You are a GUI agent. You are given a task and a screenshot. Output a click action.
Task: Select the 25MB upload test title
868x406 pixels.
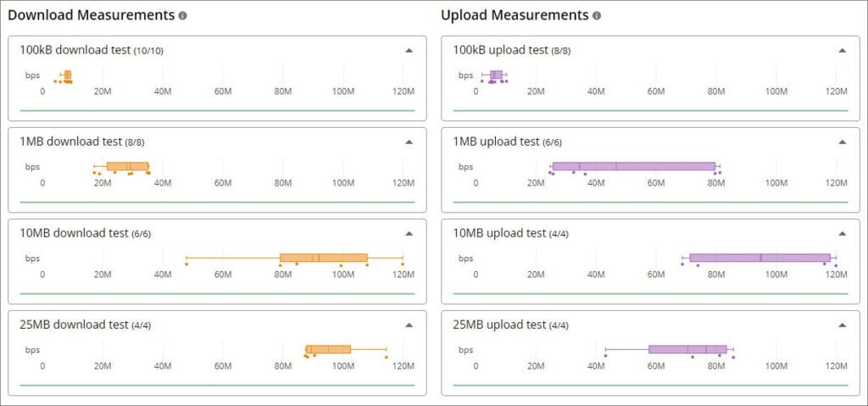499,325
